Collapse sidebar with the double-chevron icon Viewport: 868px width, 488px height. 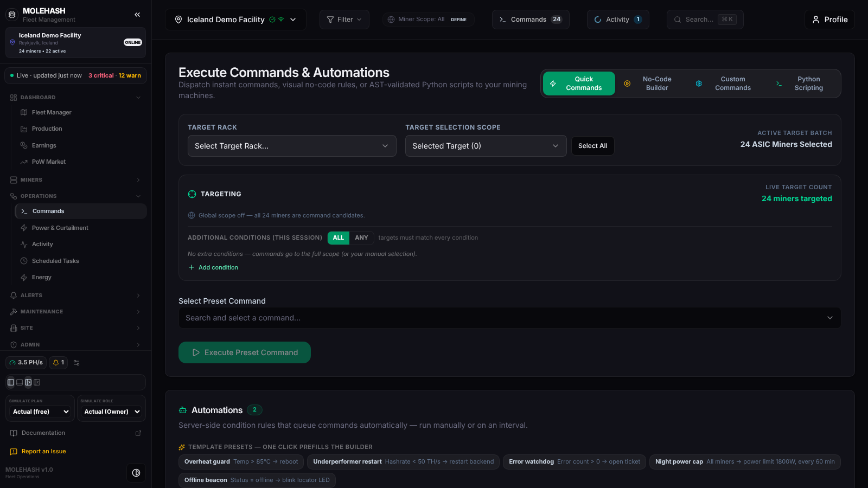pyautogui.click(x=137, y=15)
